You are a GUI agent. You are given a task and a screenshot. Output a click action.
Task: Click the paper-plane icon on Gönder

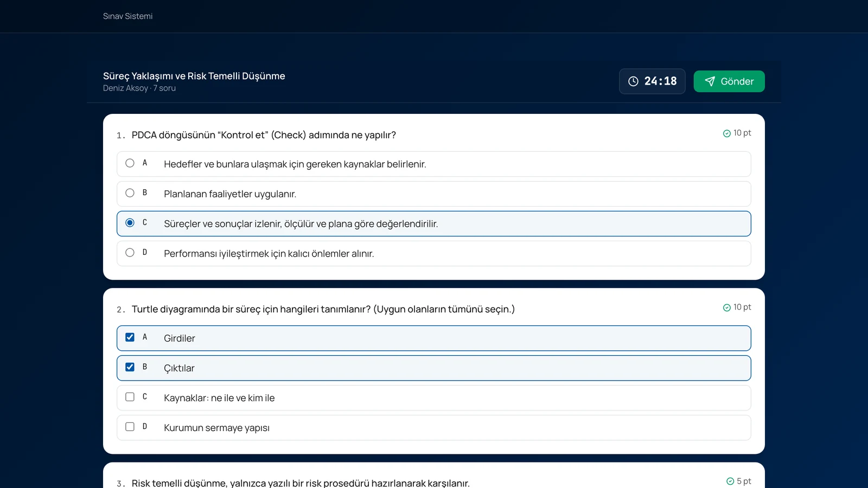click(x=710, y=81)
